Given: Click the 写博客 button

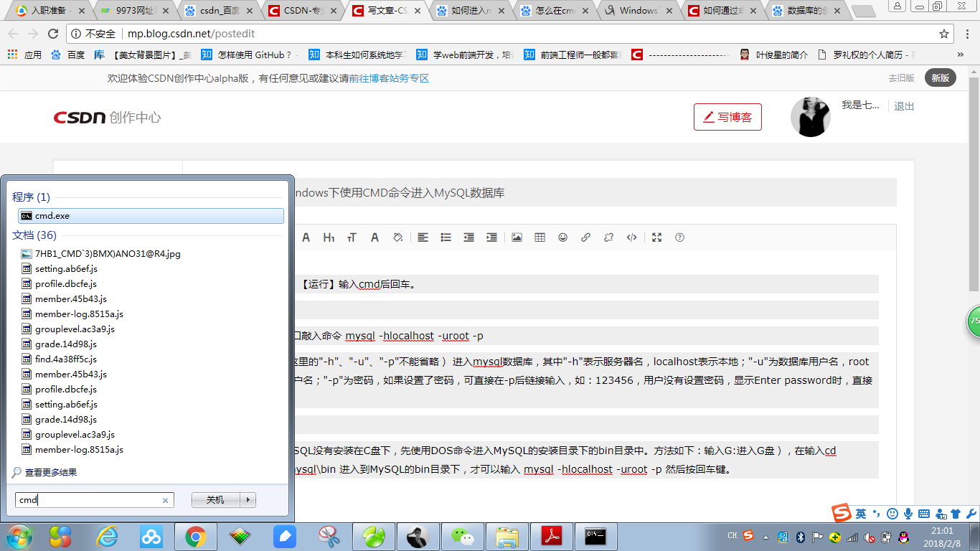Looking at the screenshot, I should (727, 117).
